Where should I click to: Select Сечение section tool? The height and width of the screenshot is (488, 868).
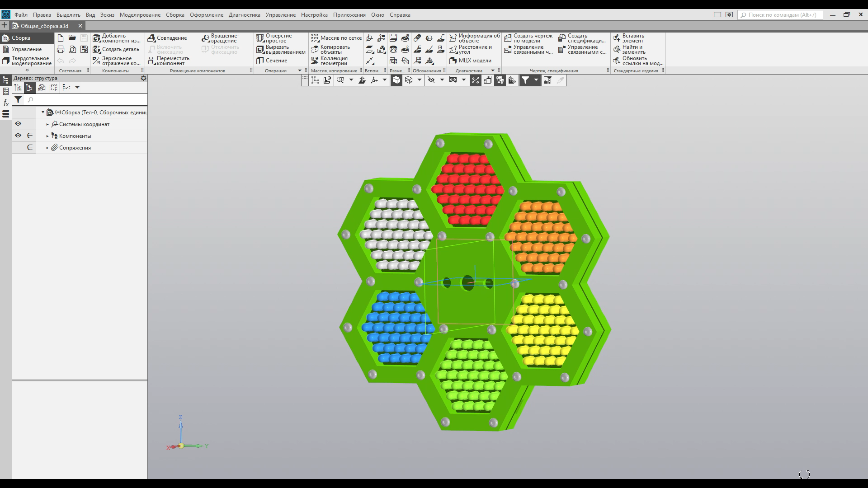click(x=272, y=61)
